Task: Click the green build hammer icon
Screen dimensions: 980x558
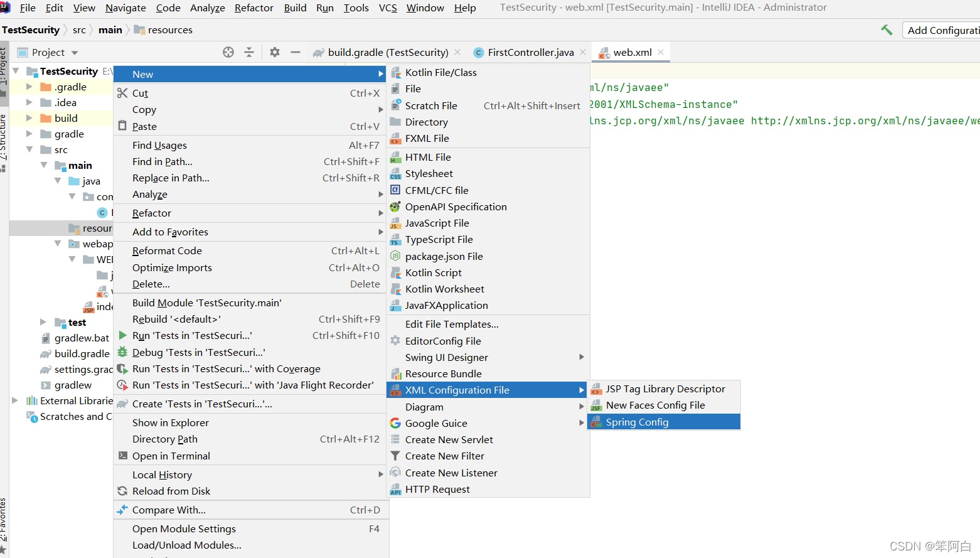Action: click(887, 30)
